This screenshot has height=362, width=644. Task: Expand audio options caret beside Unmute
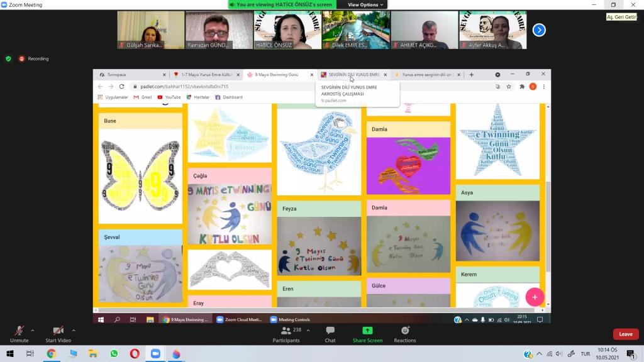[x=33, y=330]
